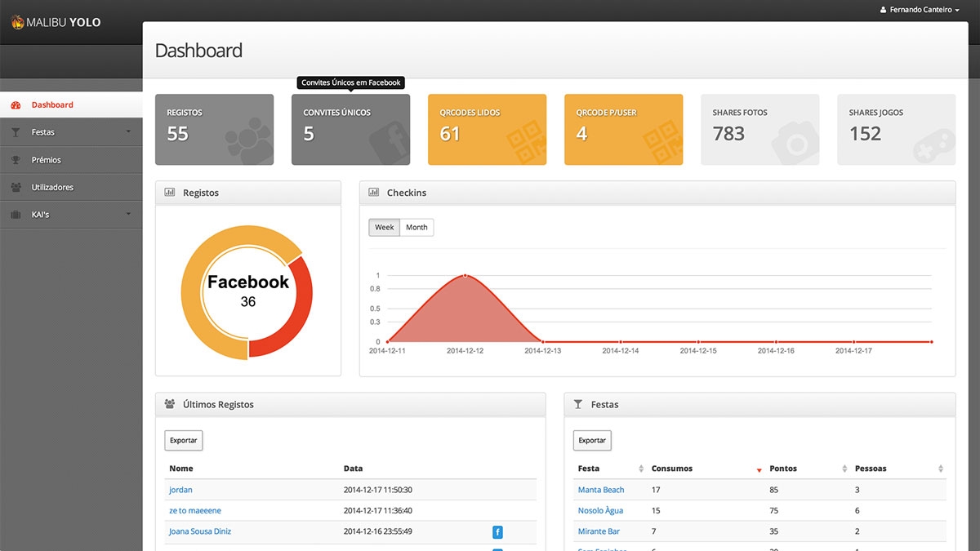Expand the Festas sidebar submenu arrow
Viewport: 980px width, 551px height.
pyautogui.click(x=128, y=132)
